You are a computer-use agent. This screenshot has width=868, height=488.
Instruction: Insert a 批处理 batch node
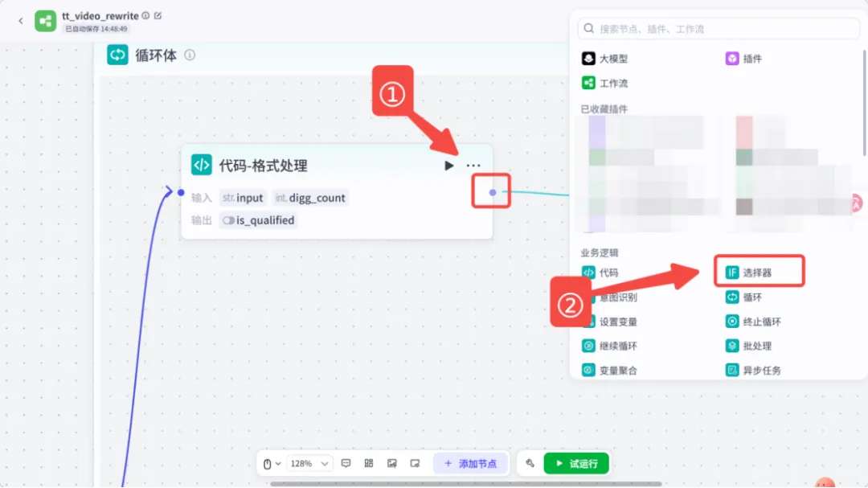tap(748, 347)
